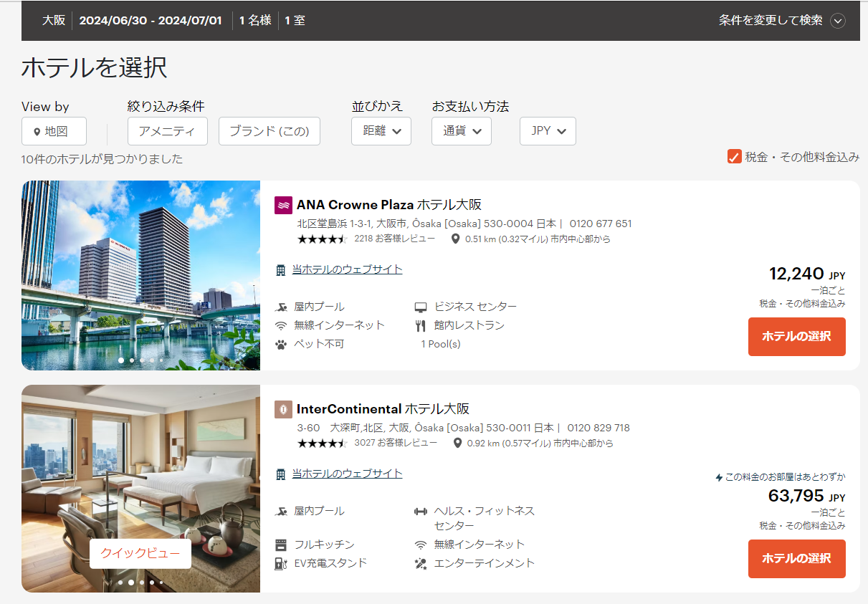This screenshot has height=604, width=868.
Task: Click InterContinental 無線インターネット wifi icon
Action: tap(421, 545)
